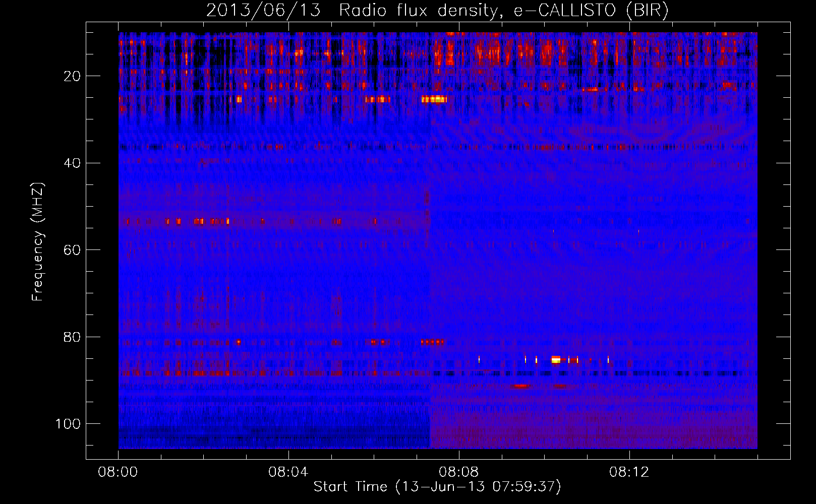Image resolution: width=816 pixels, height=504 pixels.
Task: Click the "Start Time (13-Jun-13 07:59:37)" label
Action: point(437,487)
